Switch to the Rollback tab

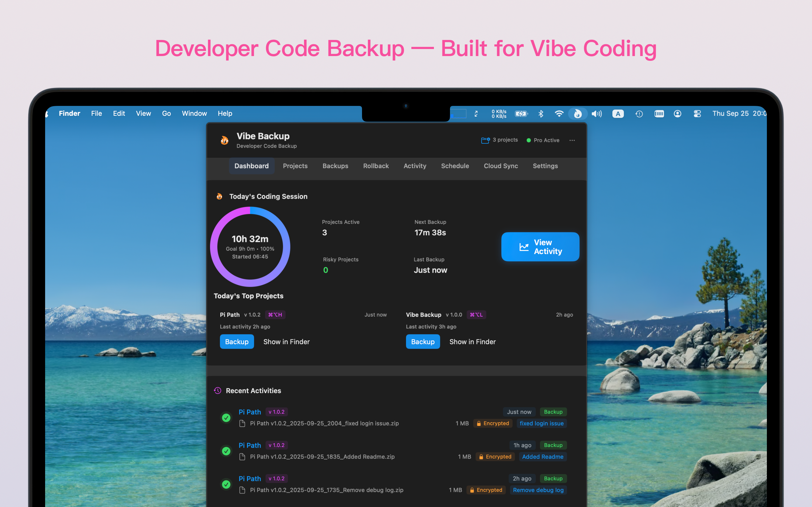tap(376, 166)
